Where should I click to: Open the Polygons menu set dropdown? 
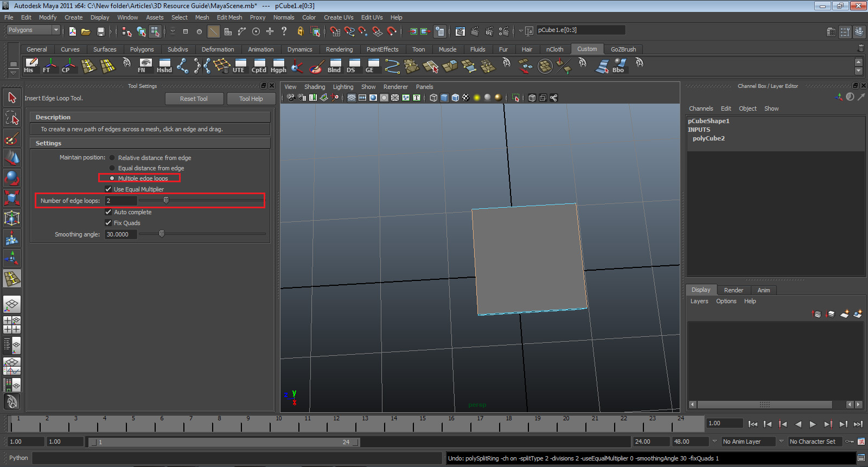point(33,30)
